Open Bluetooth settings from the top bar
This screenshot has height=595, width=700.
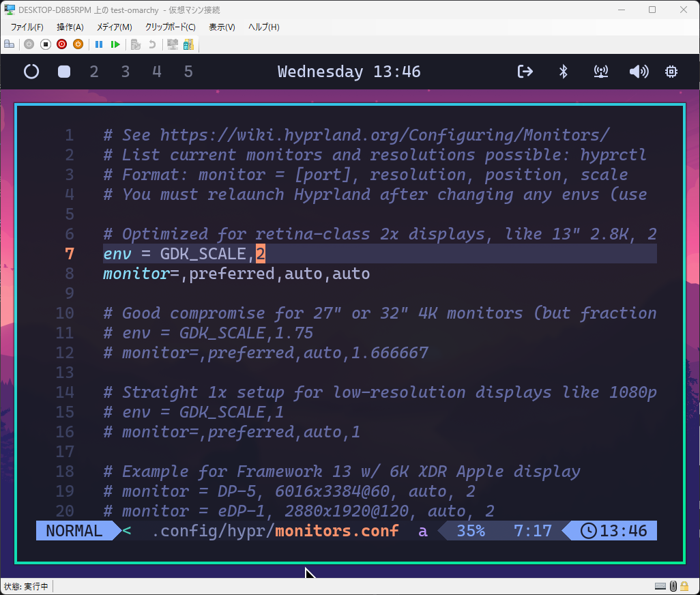point(564,72)
